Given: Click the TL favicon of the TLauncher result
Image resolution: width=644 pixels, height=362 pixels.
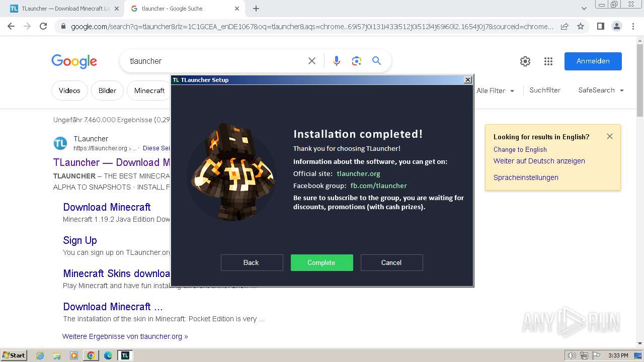Looking at the screenshot, I should tap(60, 143).
